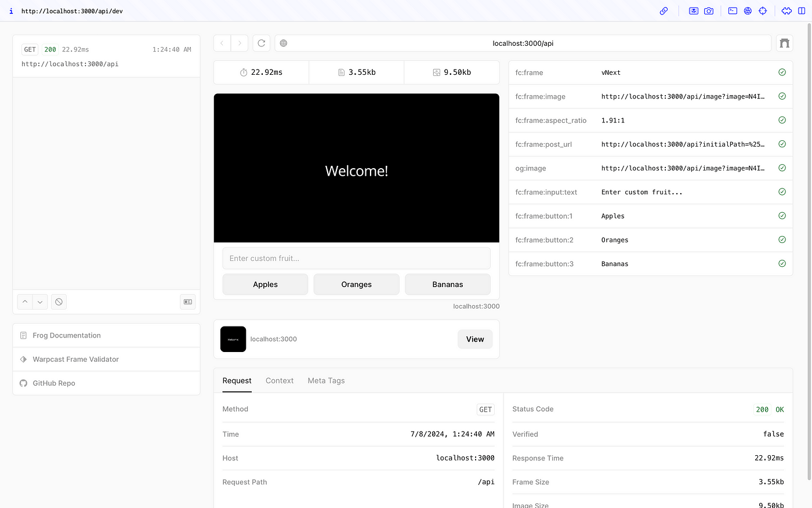Focus the Enter custom fruit input field

coord(356,258)
